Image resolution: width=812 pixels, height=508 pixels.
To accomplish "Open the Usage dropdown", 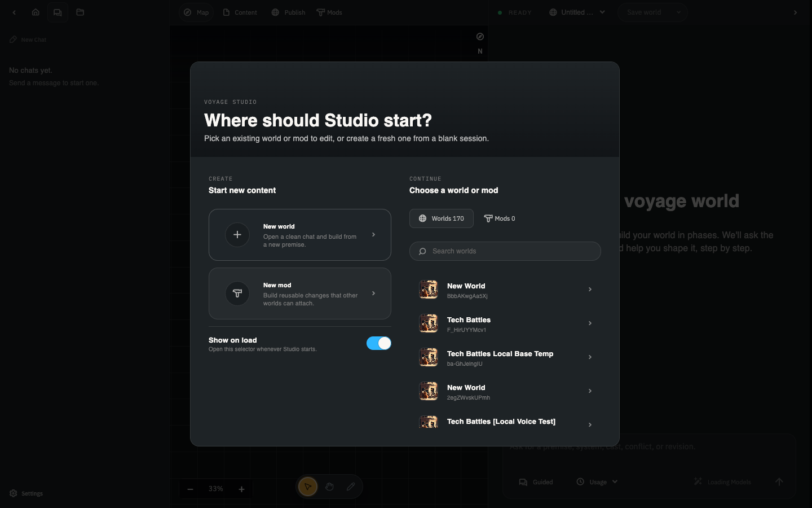I will click(597, 482).
